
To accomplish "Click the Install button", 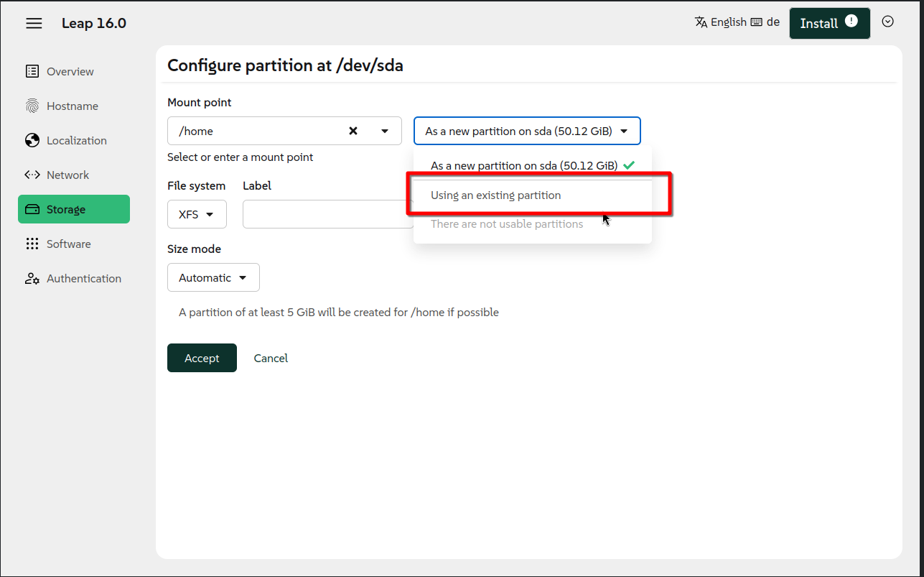I will click(x=829, y=23).
